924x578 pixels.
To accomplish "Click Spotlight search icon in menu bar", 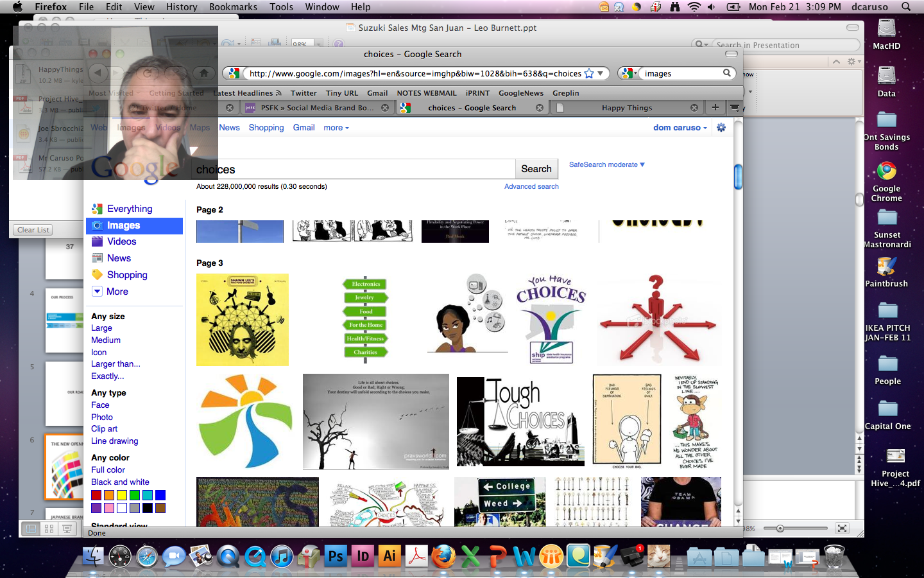I will 906,7.
